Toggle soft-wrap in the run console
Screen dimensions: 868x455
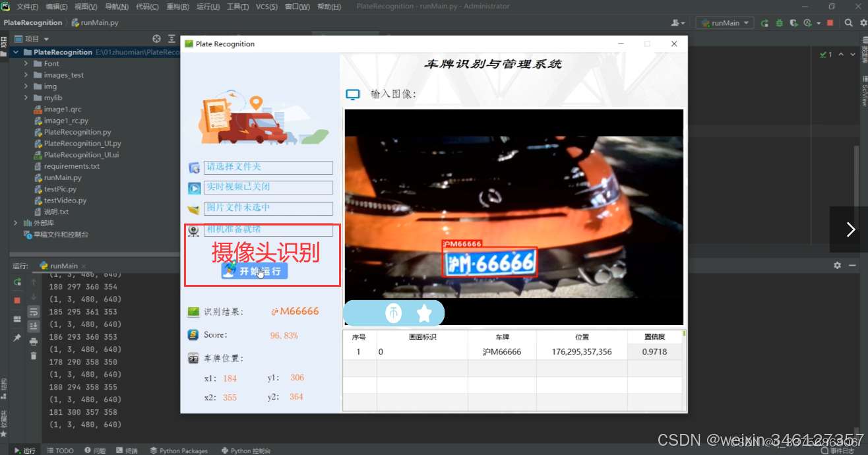pos(33,312)
